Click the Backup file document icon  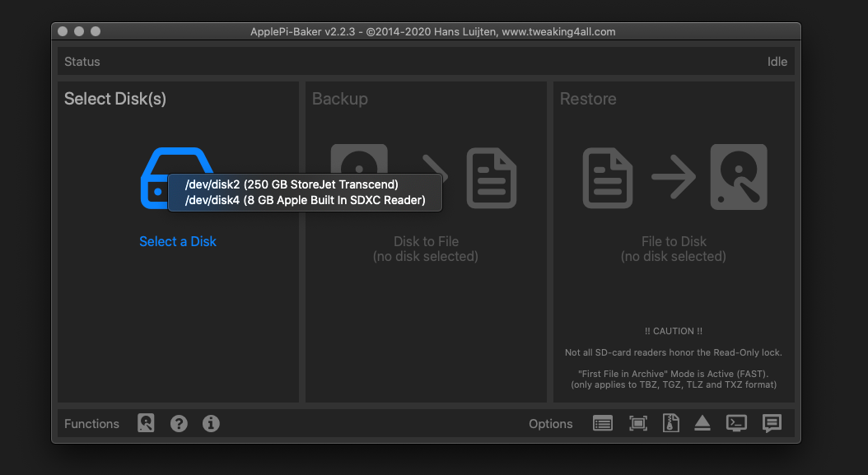(492, 178)
